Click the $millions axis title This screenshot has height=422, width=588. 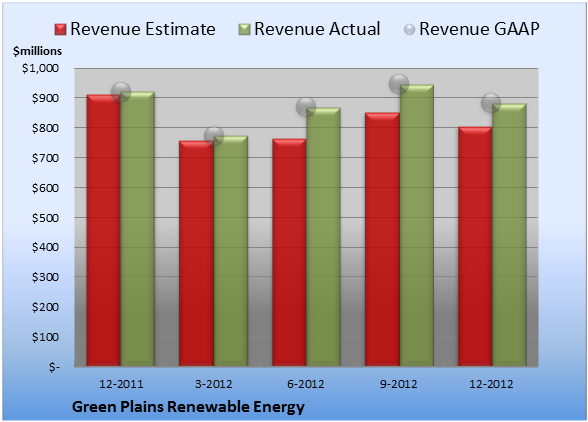click(x=37, y=51)
